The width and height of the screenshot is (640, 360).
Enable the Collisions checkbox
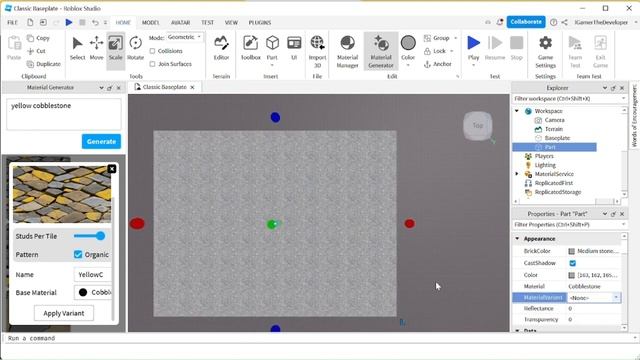coord(152,51)
